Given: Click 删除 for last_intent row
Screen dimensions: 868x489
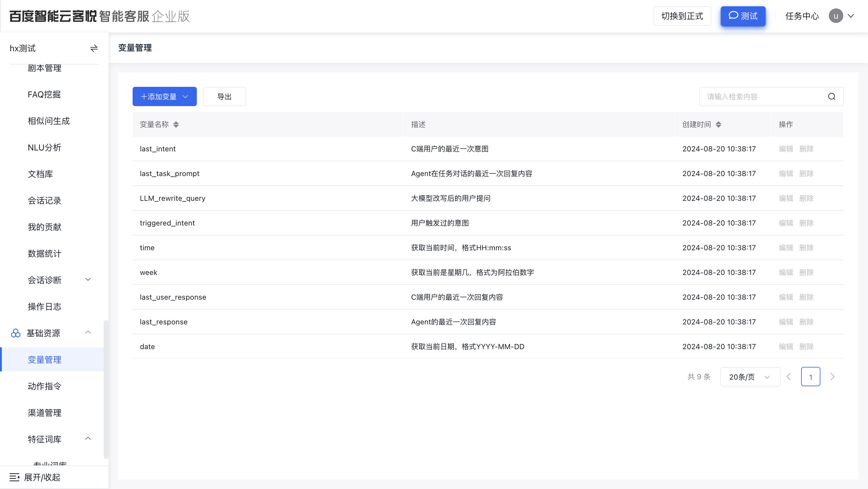Looking at the screenshot, I should coord(806,149).
